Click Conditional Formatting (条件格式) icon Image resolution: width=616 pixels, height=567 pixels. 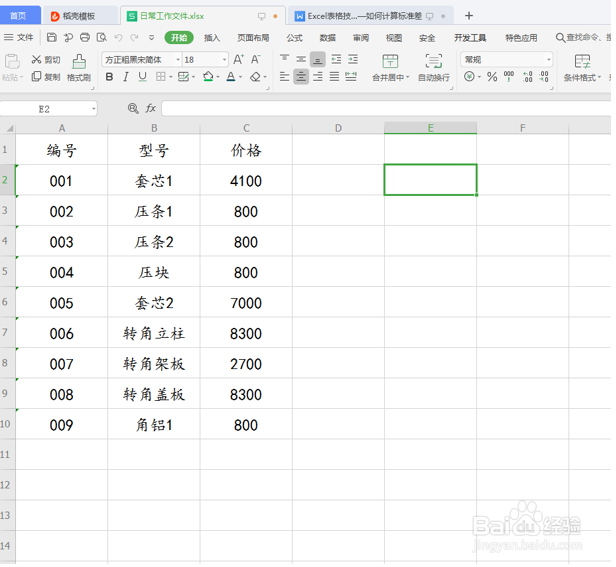coord(582,61)
